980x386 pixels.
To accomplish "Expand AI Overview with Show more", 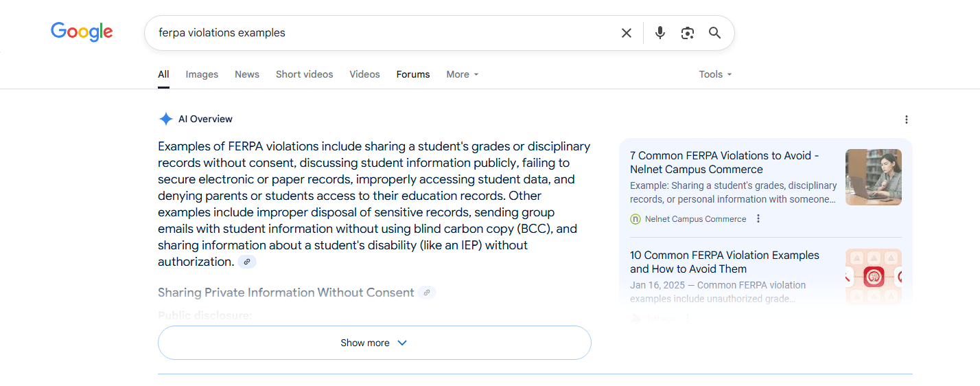I will (x=374, y=343).
